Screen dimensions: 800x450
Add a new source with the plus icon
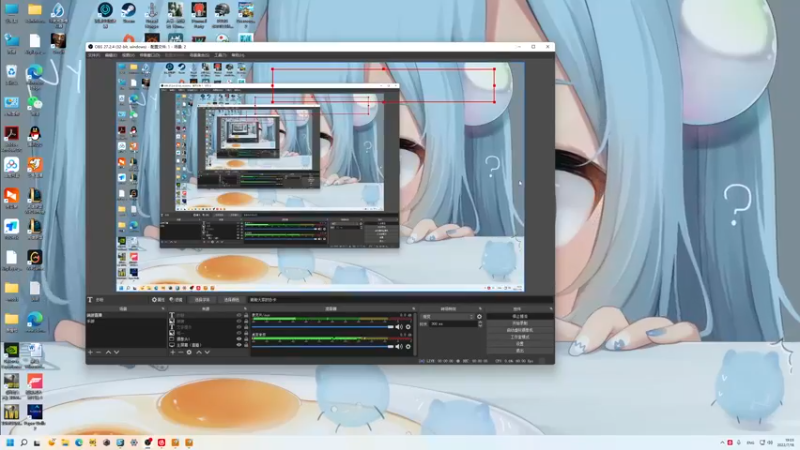click(x=172, y=352)
